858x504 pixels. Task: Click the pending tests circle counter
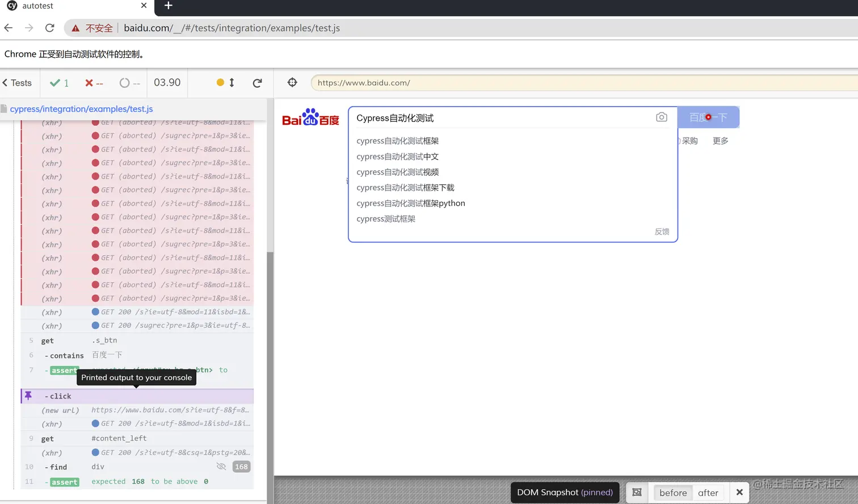click(129, 83)
